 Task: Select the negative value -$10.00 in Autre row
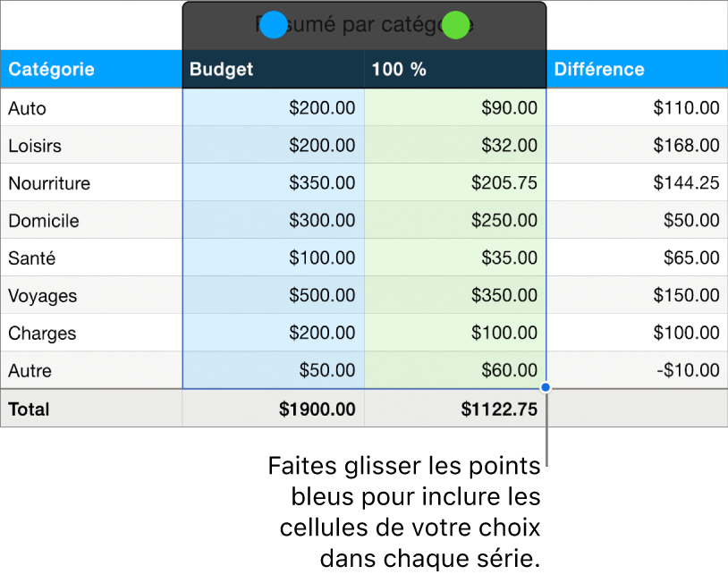(689, 370)
